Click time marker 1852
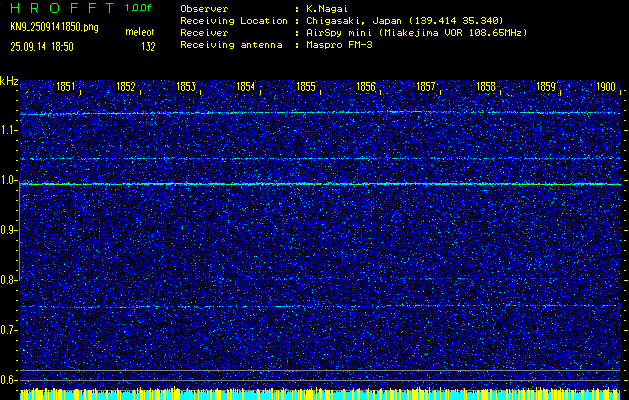The width and height of the screenshot is (629, 400). click(126, 87)
